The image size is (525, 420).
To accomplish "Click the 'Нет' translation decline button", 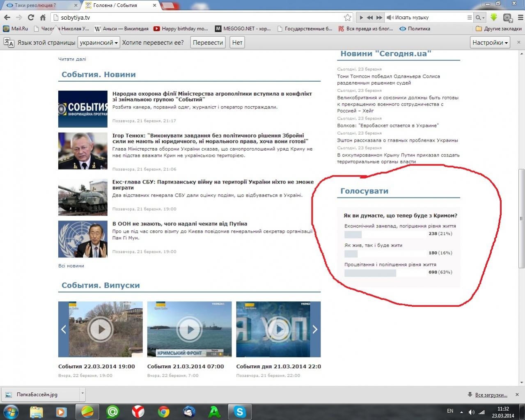I will coord(237,42).
